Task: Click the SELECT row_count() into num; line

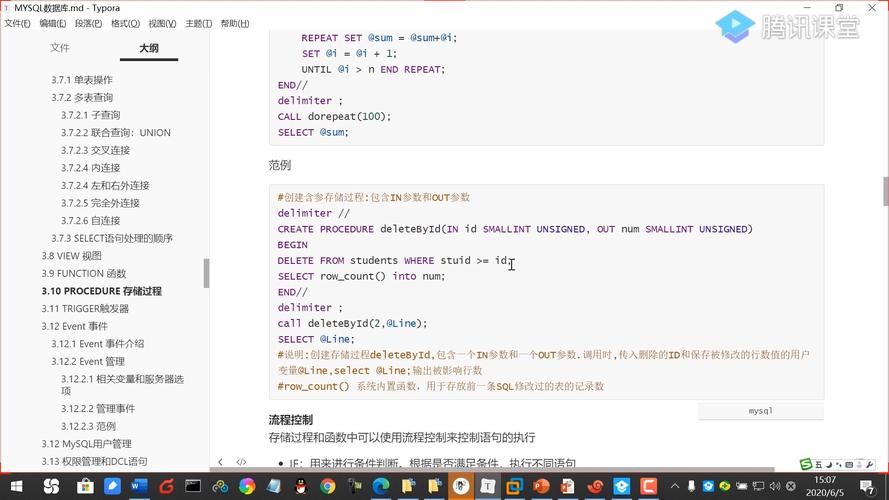Action: 361,276
